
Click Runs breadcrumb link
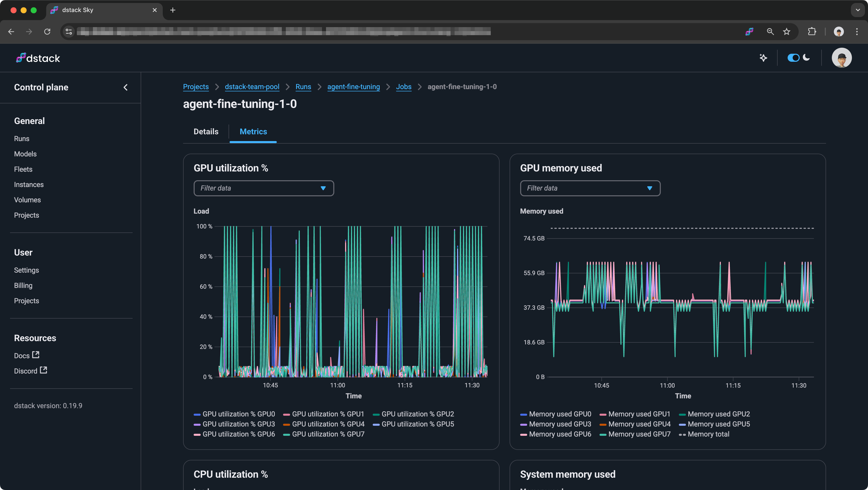(x=303, y=87)
